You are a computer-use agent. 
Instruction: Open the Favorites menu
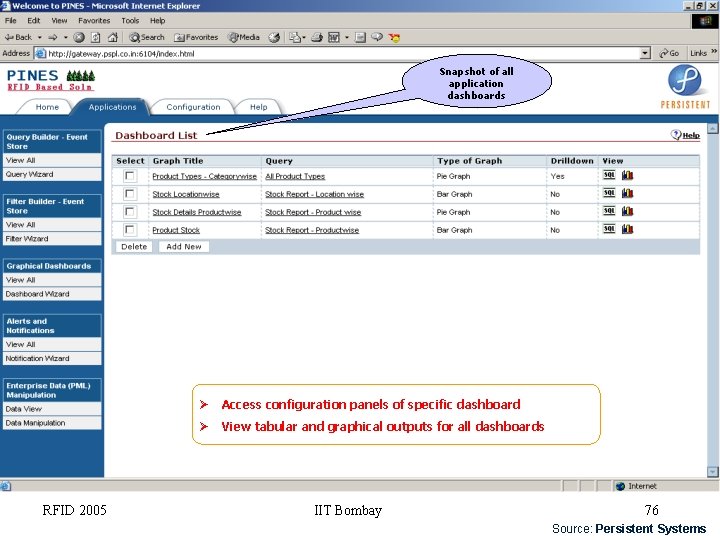tap(94, 21)
